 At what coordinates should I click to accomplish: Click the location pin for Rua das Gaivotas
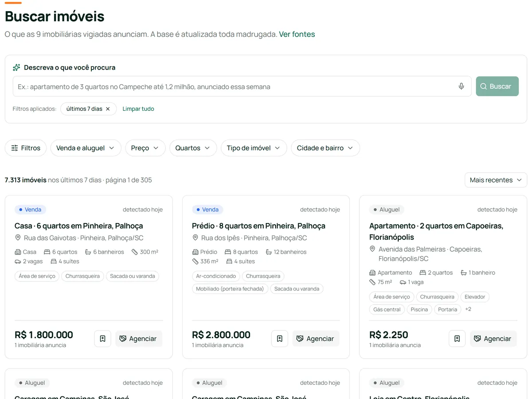coord(18,238)
